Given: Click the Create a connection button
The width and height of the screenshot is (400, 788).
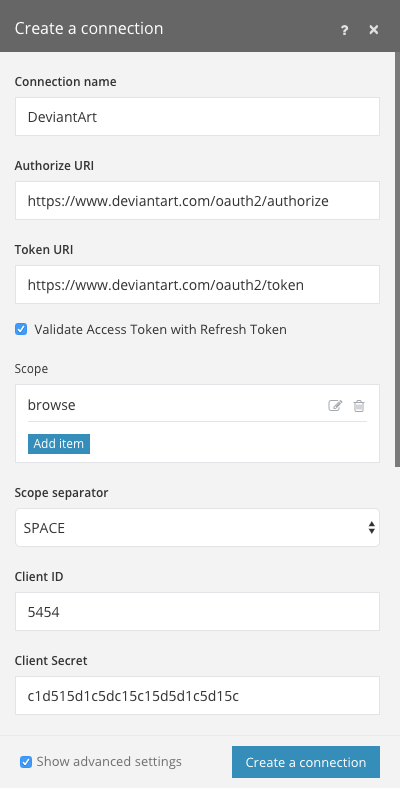Looking at the screenshot, I should [x=306, y=762].
